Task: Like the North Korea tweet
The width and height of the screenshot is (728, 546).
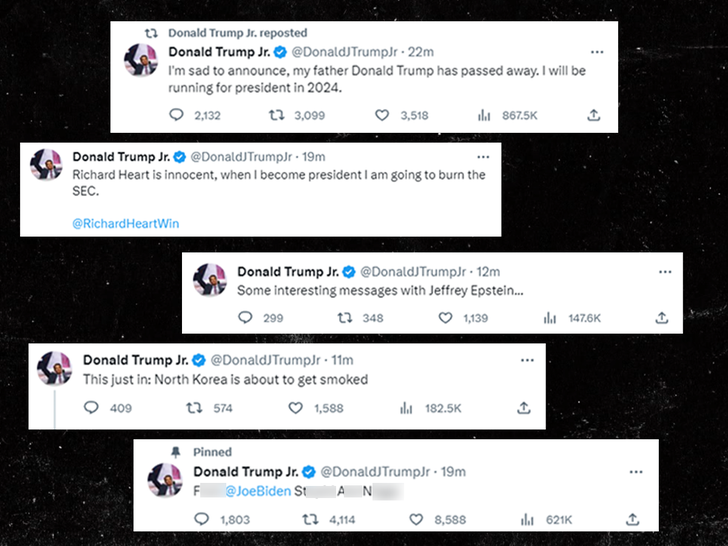Action: coord(295,408)
